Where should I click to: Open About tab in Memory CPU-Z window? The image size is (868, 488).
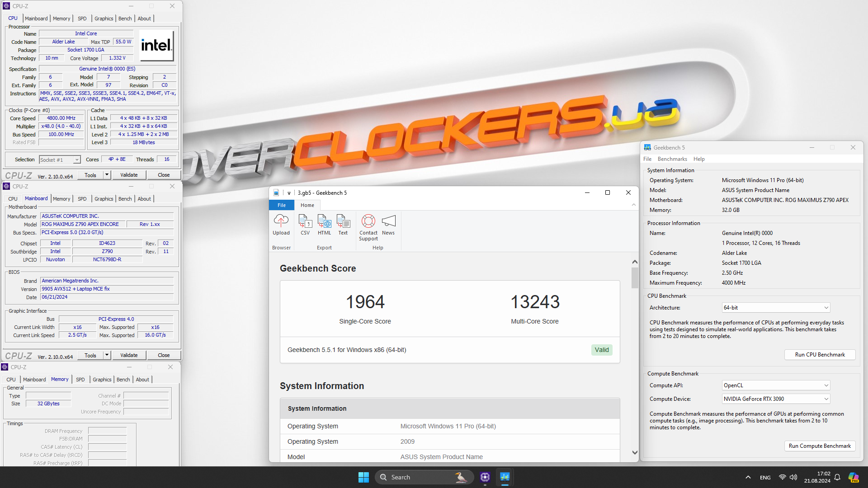tap(142, 380)
